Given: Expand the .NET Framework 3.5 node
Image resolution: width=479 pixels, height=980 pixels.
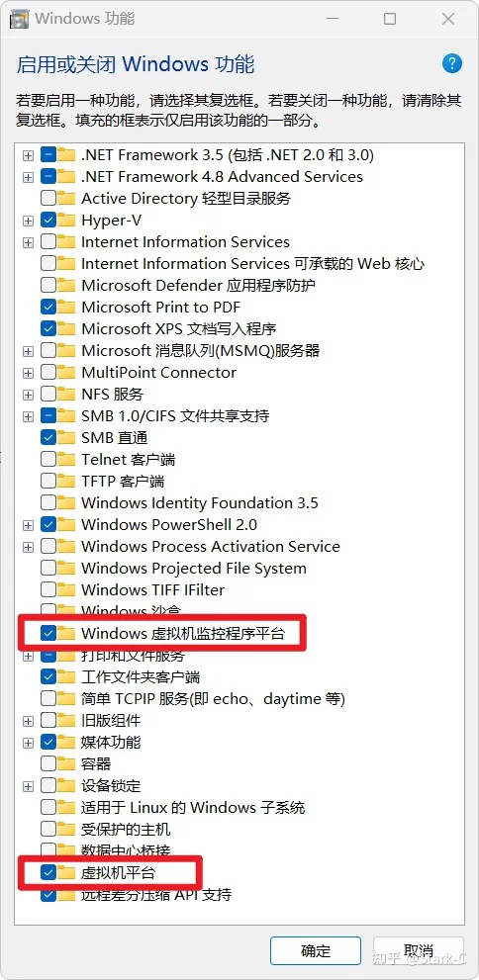Looking at the screenshot, I should [28, 155].
